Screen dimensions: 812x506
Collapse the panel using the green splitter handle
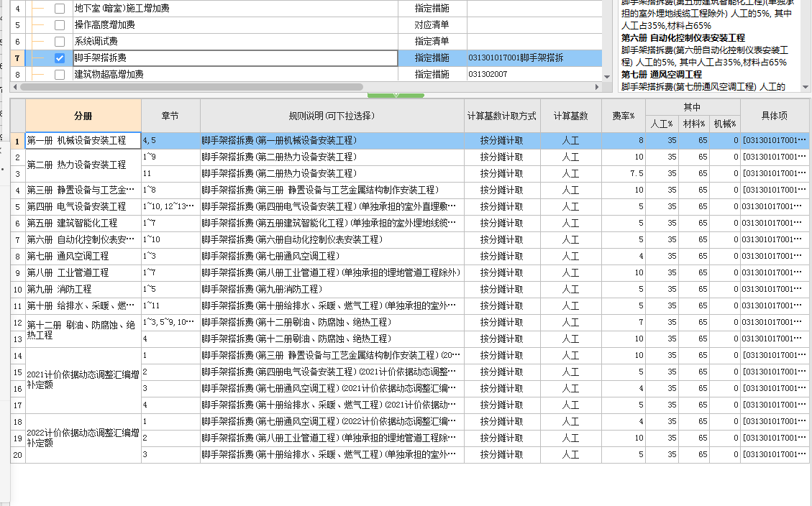point(396,95)
